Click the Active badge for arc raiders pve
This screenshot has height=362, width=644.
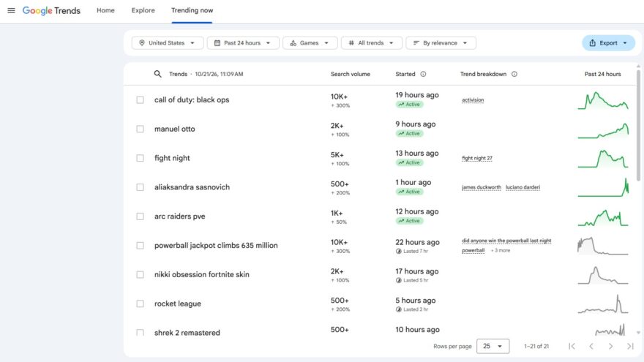click(x=410, y=221)
